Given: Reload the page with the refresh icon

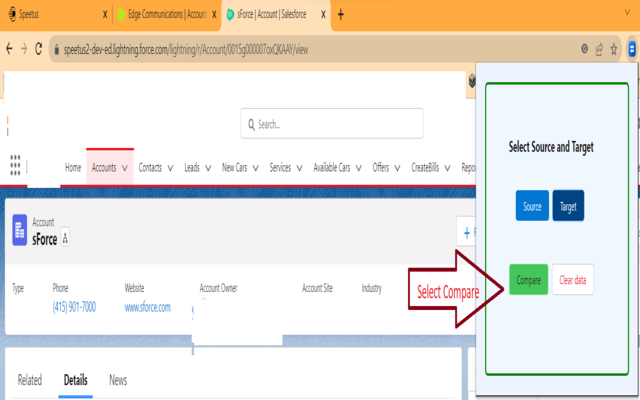Looking at the screenshot, I should click(x=38, y=49).
